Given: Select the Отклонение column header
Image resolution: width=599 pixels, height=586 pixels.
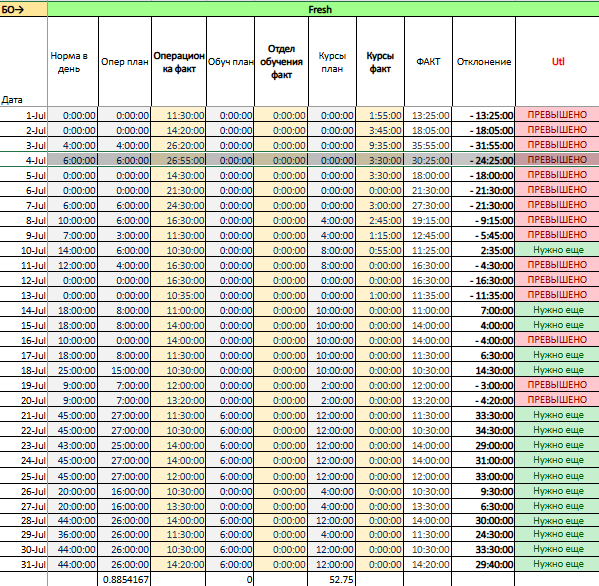Looking at the screenshot, I should (484, 62).
